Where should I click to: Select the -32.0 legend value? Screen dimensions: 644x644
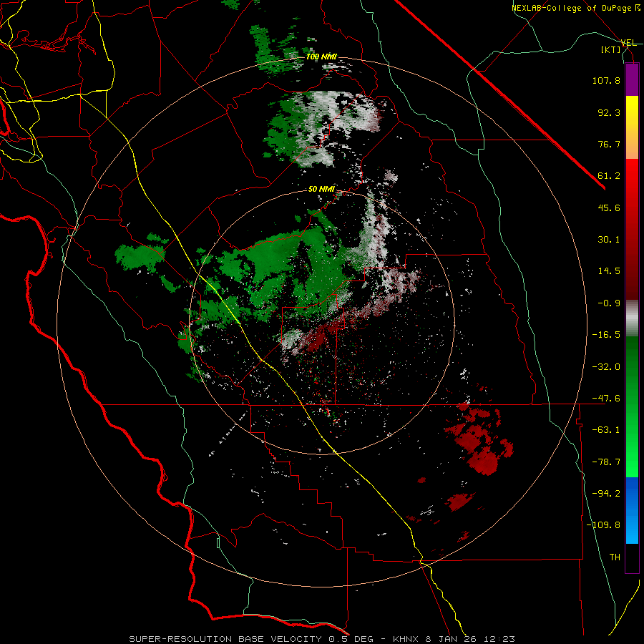(x=606, y=367)
